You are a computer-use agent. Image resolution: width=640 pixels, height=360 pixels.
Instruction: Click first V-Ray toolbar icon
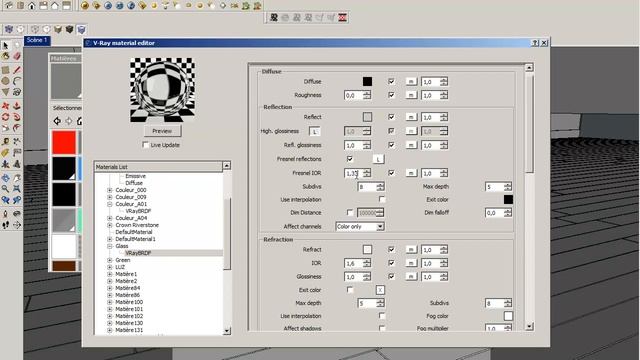274,17
